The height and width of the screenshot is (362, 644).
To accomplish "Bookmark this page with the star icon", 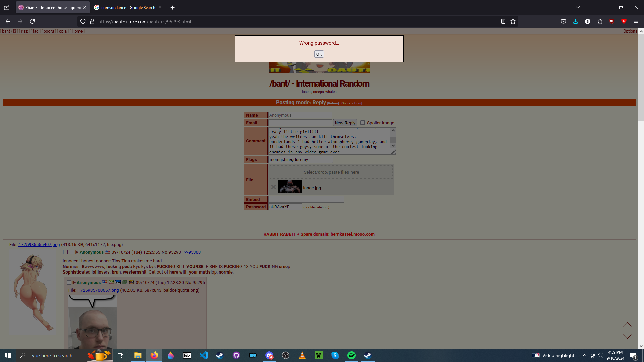I will [x=513, y=21].
